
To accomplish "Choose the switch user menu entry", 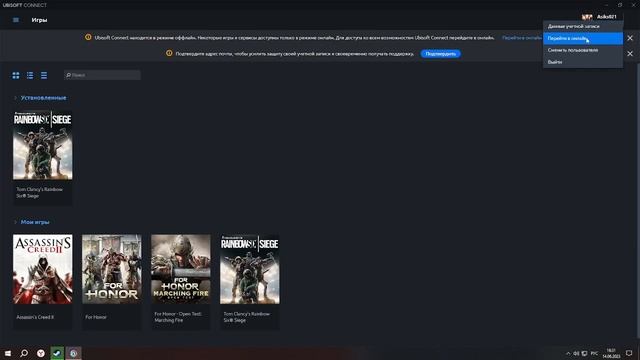I will 583,50.
